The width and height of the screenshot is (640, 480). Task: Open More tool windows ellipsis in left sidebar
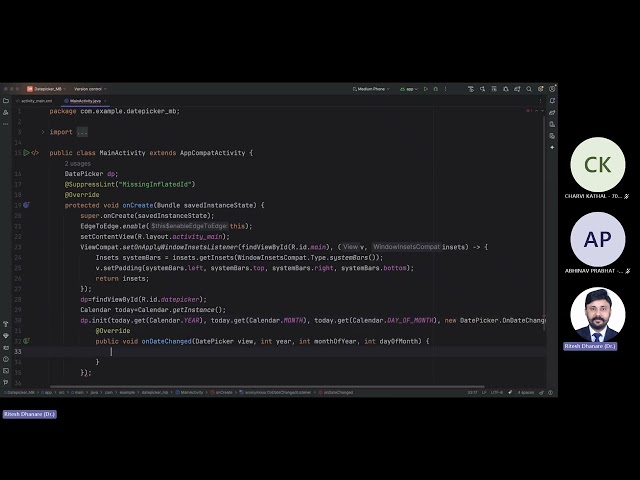pos(6,124)
